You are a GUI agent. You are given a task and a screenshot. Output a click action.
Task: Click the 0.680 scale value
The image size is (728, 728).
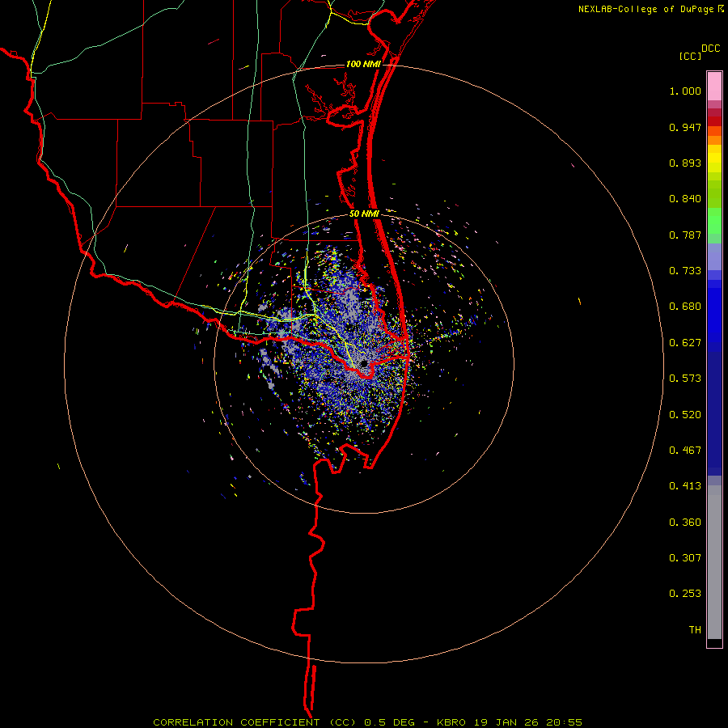[x=685, y=307]
